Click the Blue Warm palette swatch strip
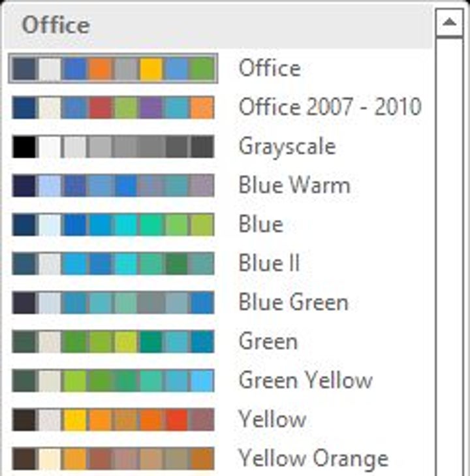 [x=113, y=185]
